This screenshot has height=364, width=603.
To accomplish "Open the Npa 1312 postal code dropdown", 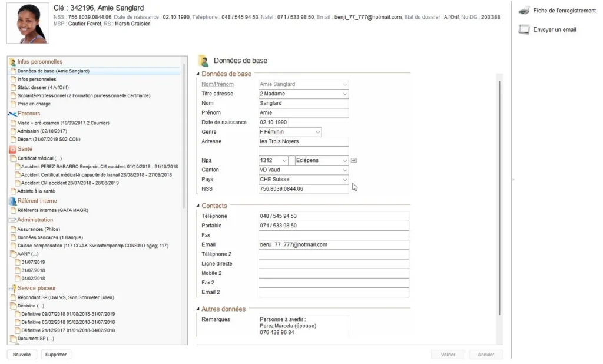I will pyautogui.click(x=284, y=160).
